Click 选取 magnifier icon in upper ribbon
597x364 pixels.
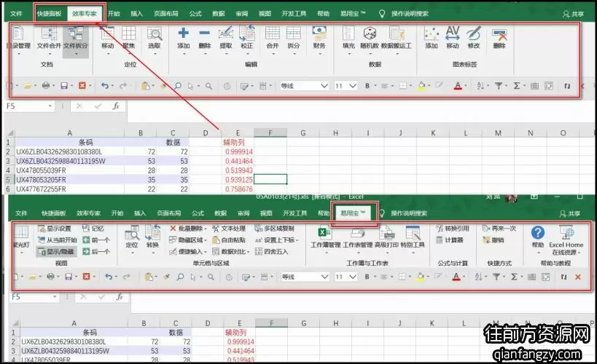click(155, 33)
